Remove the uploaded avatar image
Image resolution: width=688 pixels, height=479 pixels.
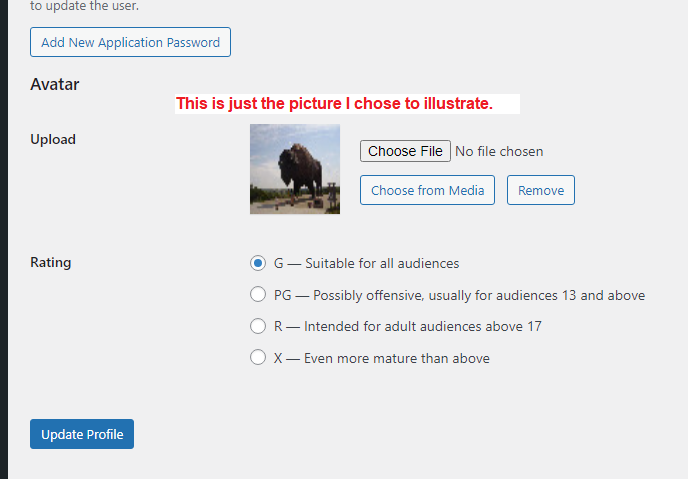click(540, 190)
